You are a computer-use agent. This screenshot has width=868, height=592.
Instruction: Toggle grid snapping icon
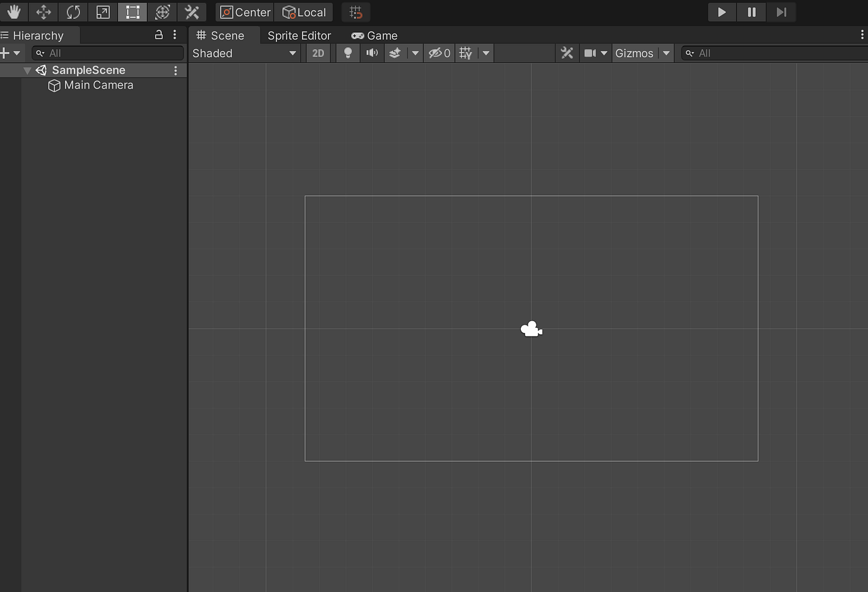356,12
